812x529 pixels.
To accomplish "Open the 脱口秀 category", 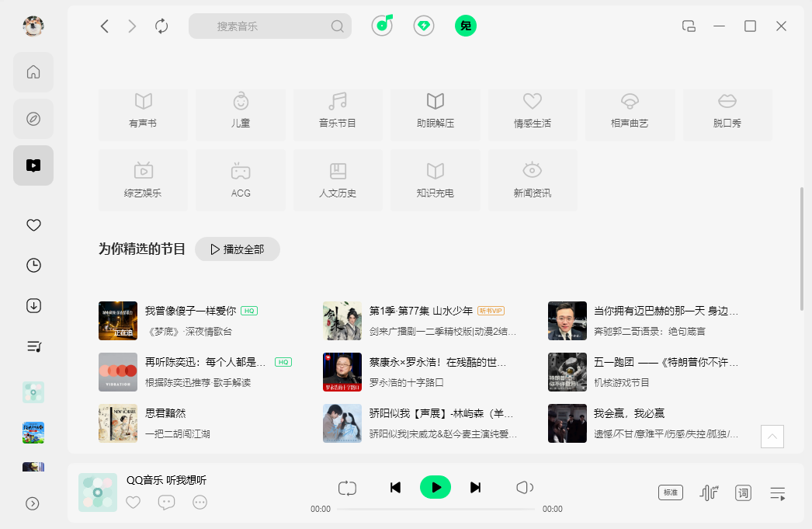I will coord(727,114).
